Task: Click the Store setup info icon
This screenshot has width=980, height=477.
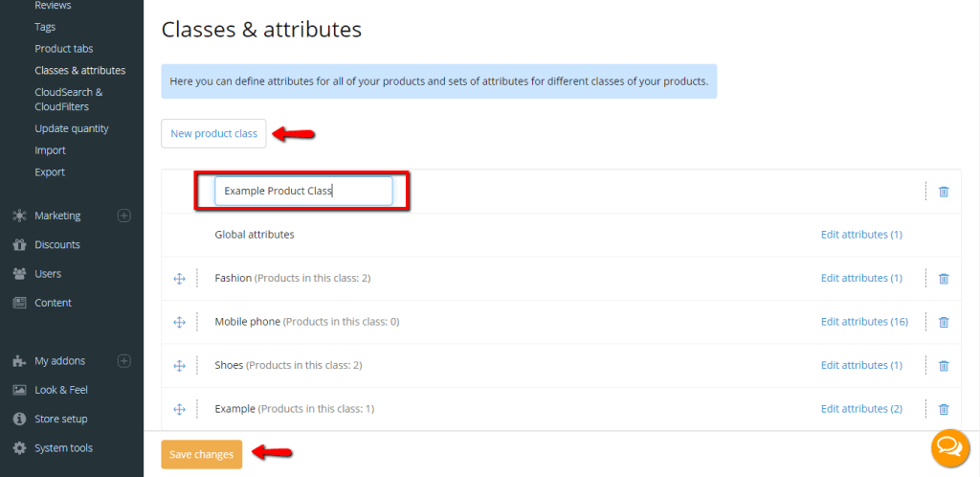Action: [x=19, y=419]
